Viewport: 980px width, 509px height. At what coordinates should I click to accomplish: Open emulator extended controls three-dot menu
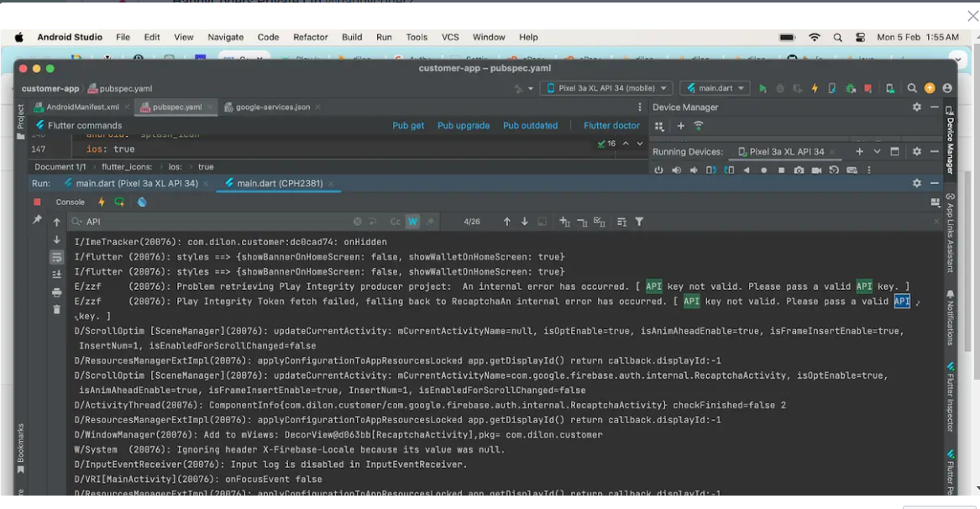tap(869, 170)
